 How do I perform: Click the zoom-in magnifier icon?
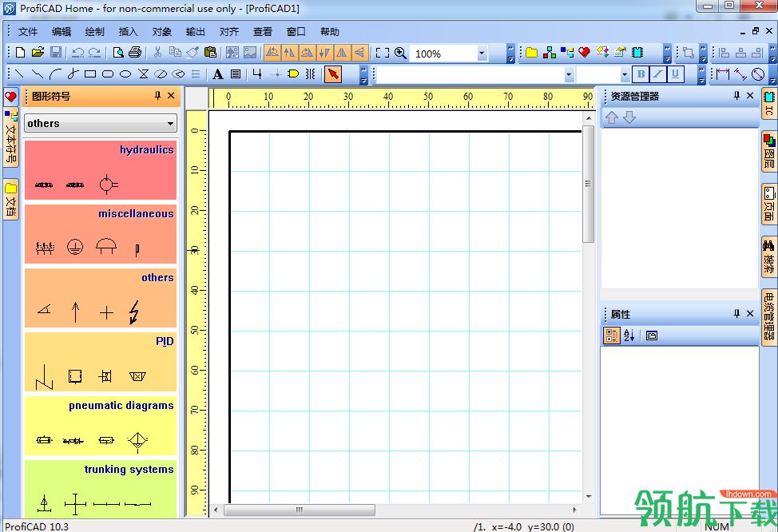[400, 53]
